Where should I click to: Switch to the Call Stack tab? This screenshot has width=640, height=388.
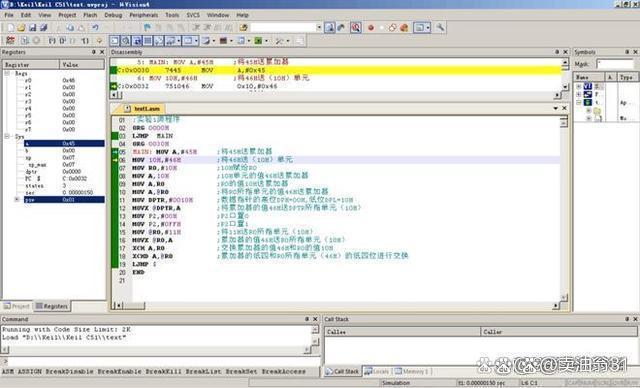click(x=342, y=371)
